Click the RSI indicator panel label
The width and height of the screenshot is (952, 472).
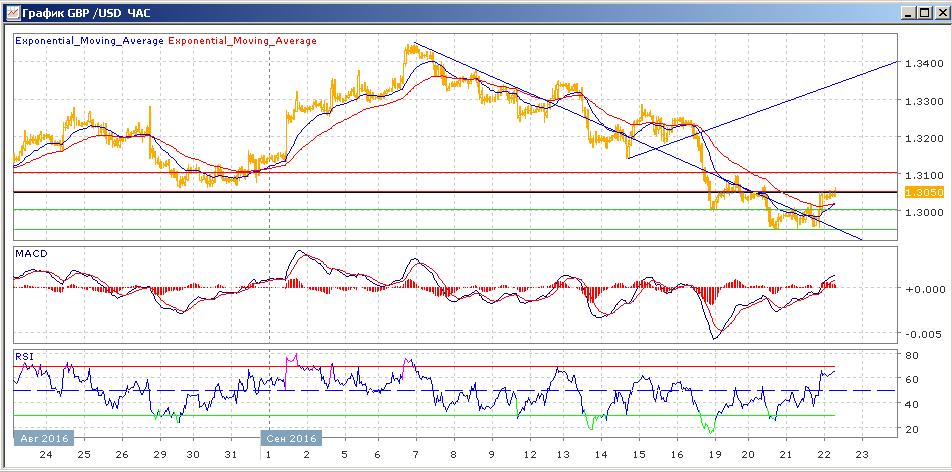tap(22, 355)
